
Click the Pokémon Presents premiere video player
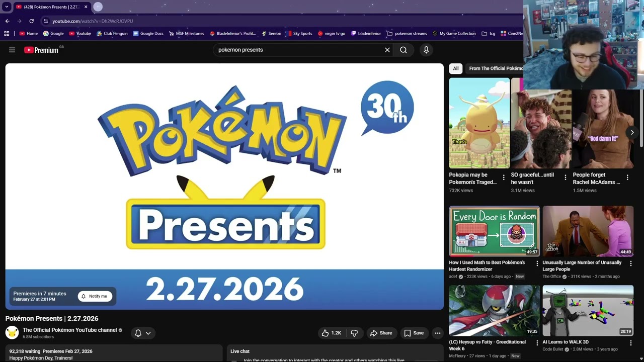pyautogui.click(x=224, y=186)
